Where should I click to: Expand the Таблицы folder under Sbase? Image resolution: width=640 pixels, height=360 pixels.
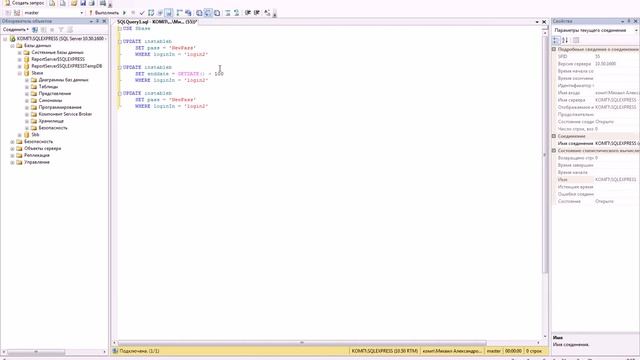(27, 87)
